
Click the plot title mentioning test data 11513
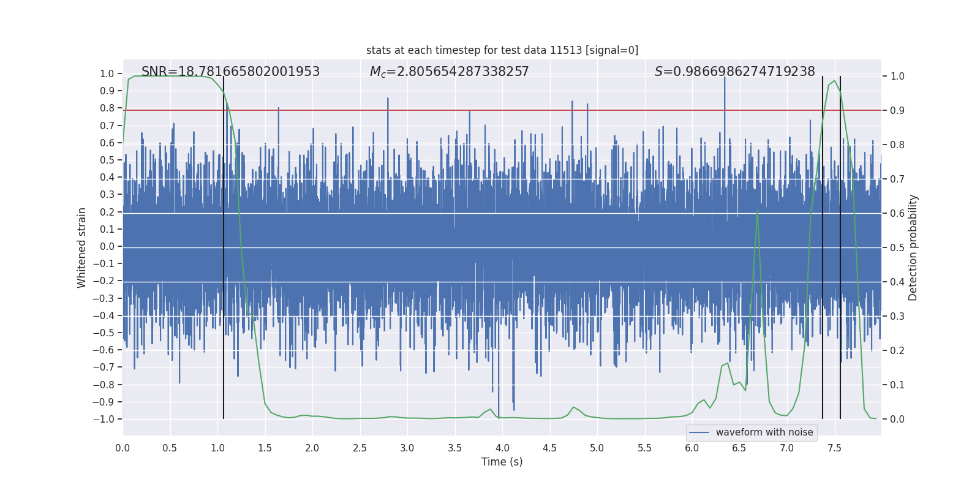point(502,50)
